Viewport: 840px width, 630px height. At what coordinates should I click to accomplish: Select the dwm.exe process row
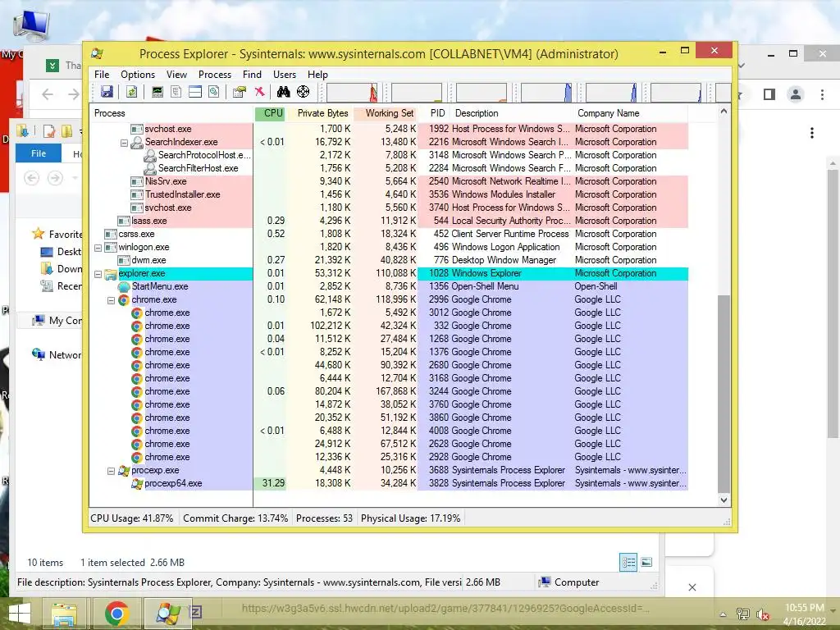388,260
